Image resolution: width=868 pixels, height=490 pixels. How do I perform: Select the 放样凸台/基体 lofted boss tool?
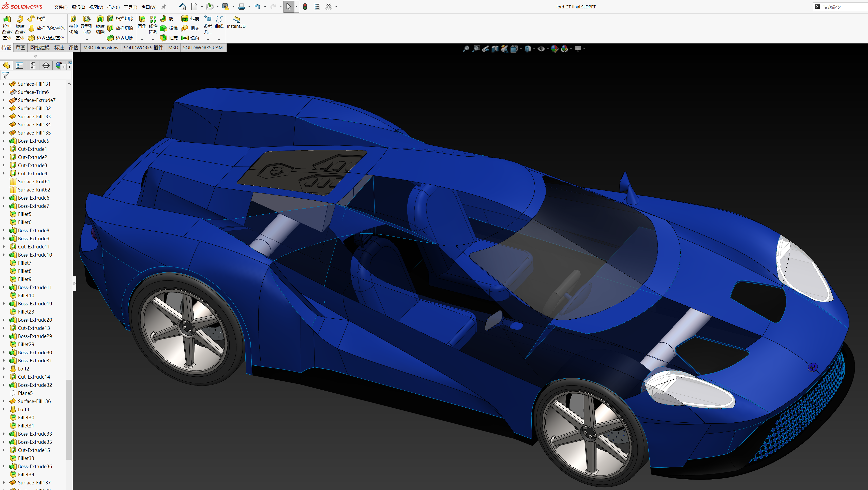[x=46, y=28]
